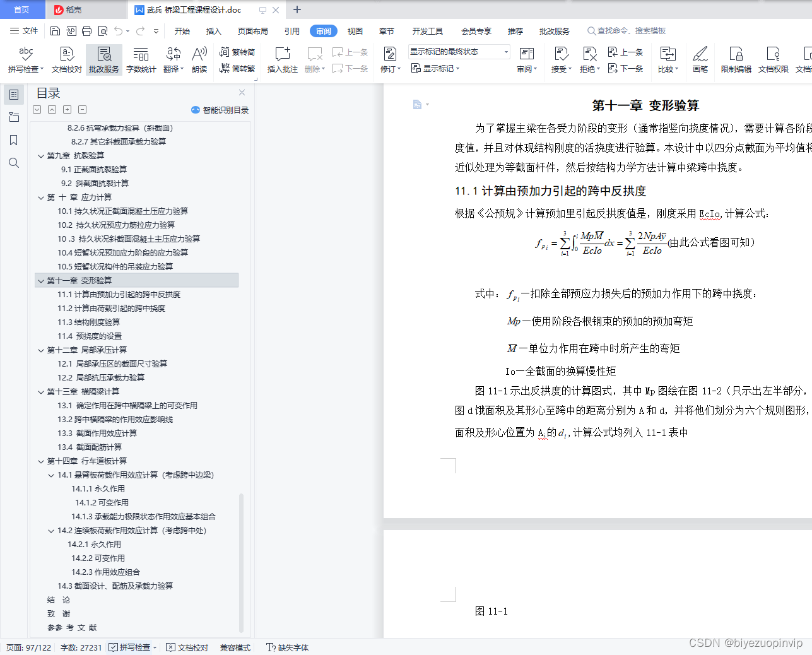Open the 比较 document compare tool
The width and height of the screenshot is (812, 655).
coord(667,60)
